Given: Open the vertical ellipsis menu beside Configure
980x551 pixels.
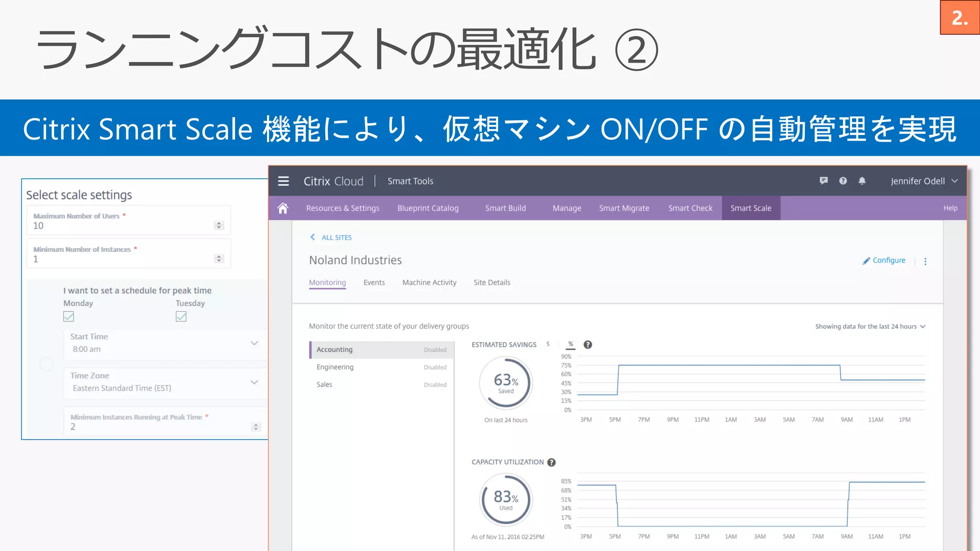Looking at the screenshot, I should click(x=925, y=262).
